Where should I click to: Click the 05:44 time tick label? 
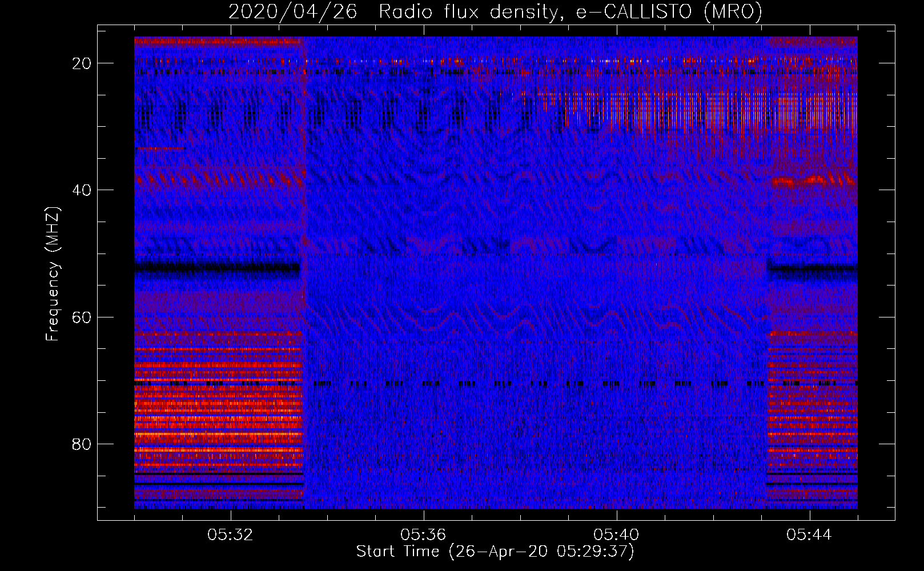[x=809, y=535]
